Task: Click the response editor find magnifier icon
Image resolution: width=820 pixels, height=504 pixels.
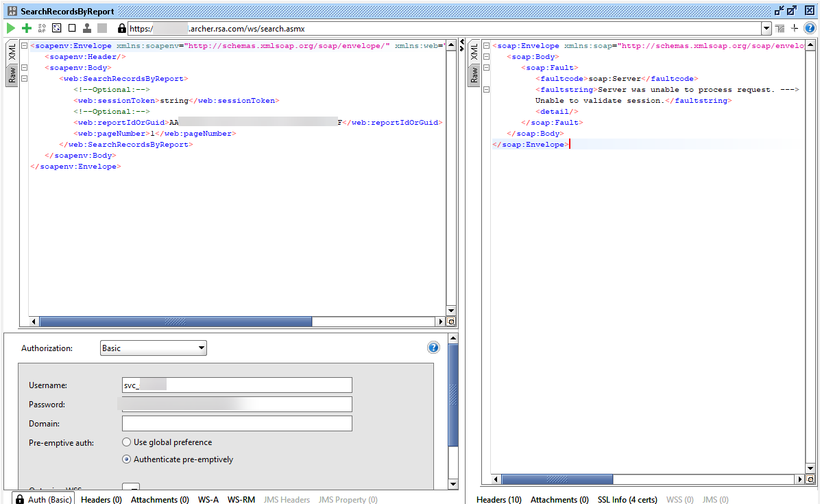Action: [810, 479]
